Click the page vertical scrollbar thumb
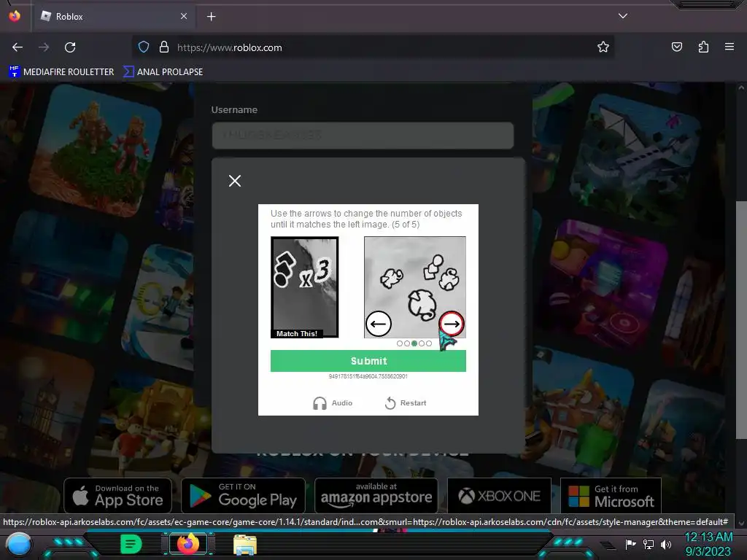The width and height of the screenshot is (747, 560). 741,319
